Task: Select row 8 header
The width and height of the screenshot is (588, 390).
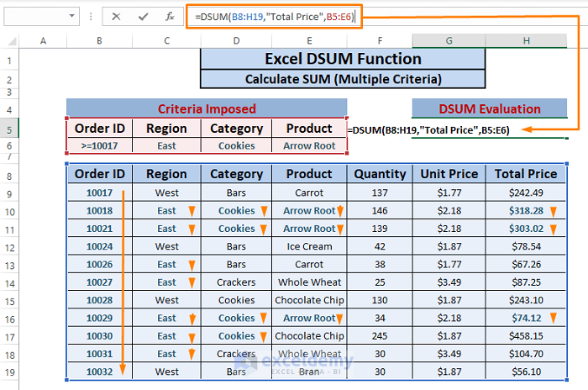Action: point(9,176)
